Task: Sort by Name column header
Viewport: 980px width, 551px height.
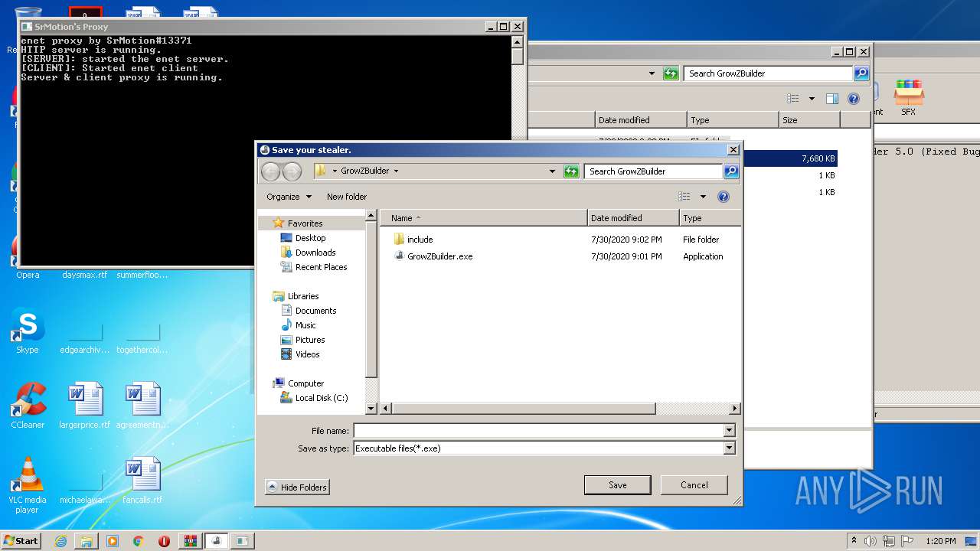Action: 484,218
